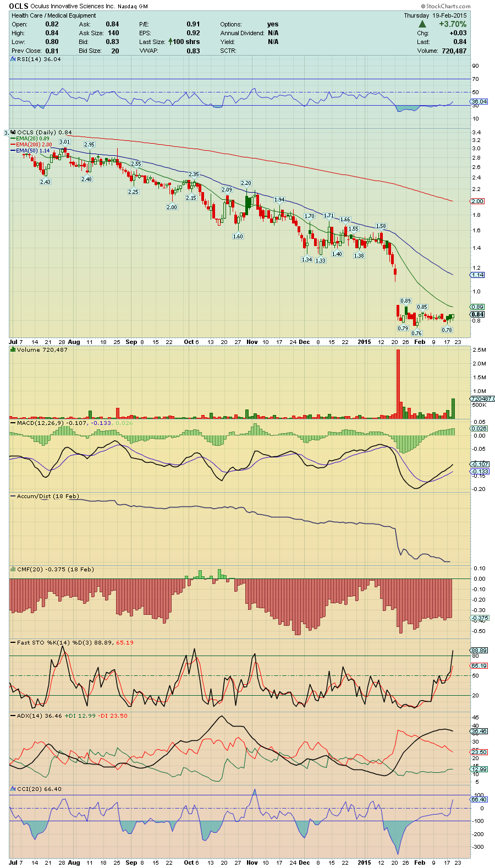This screenshot has height=868, width=495.
Task: Click the tallest red volume spike bar
Action: [398, 384]
